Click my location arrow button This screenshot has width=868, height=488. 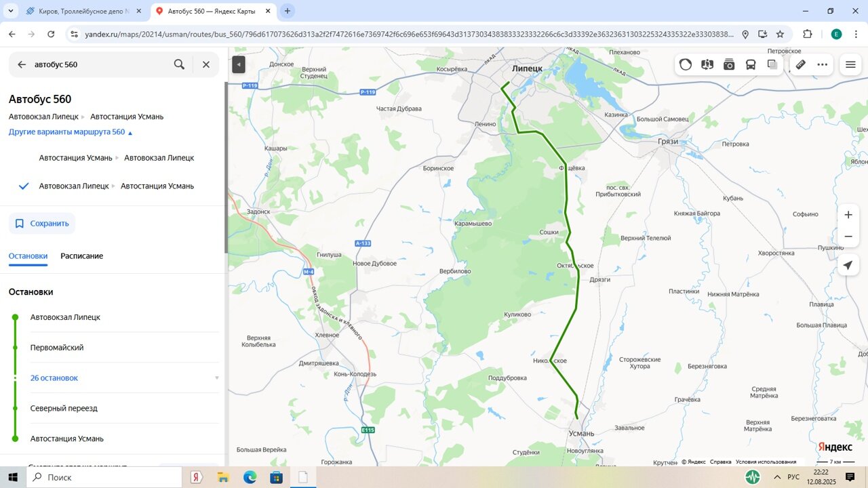848,265
